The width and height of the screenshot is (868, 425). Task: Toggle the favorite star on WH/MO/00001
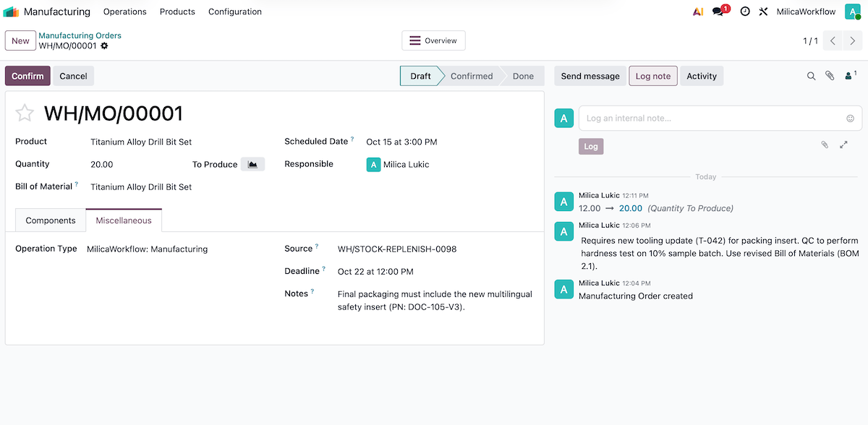(x=25, y=113)
